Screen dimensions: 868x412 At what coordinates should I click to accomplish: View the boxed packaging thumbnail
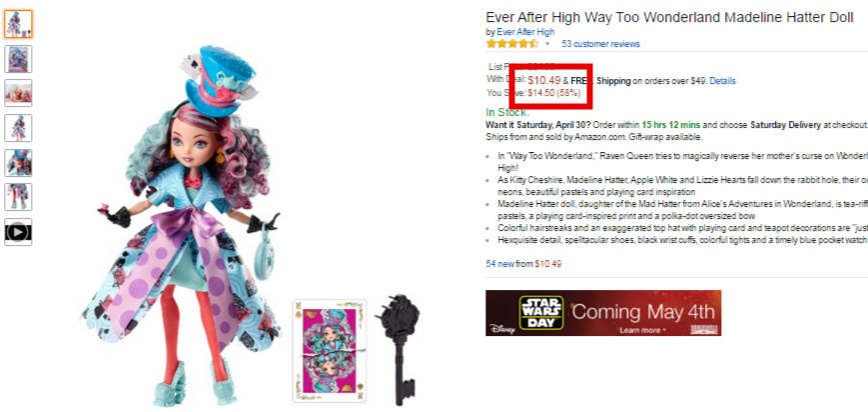click(x=18, y=59)
